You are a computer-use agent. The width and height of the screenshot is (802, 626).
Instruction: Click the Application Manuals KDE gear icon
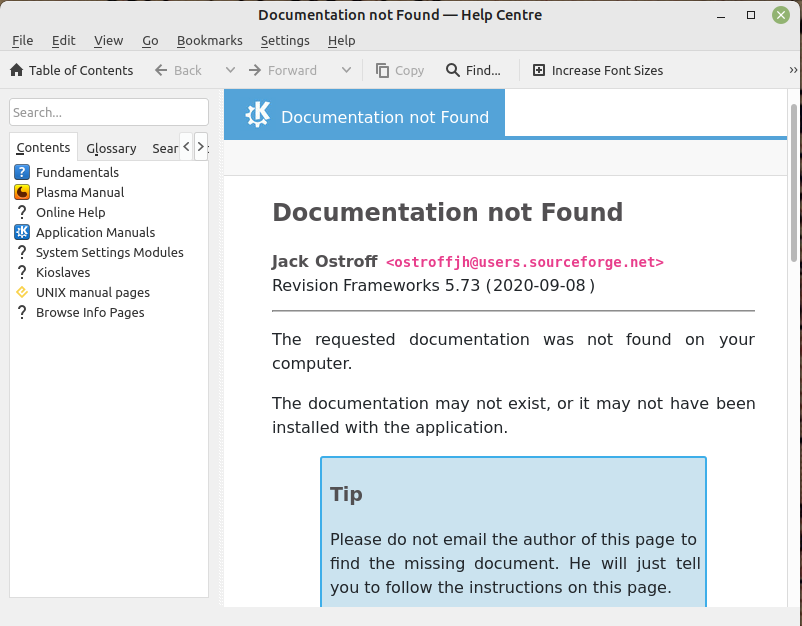(22, 232)
